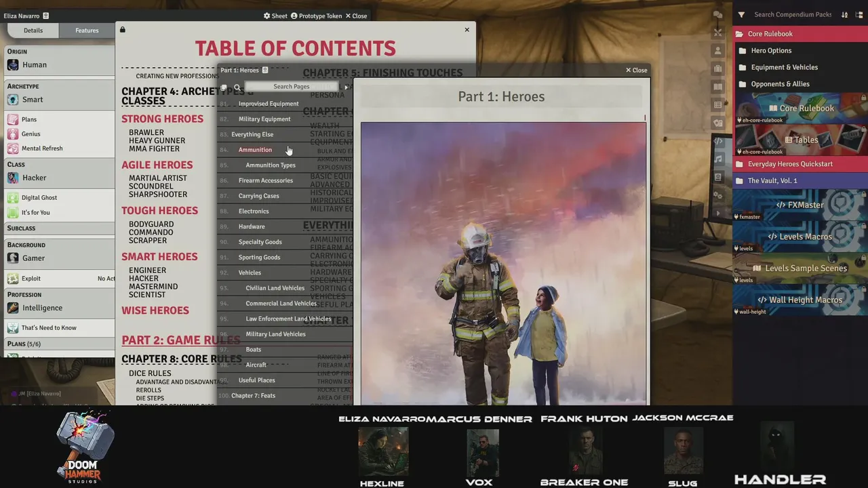This screenshot has height=488, width=868.
Task: Open the Military Equipment page
Action: 264,119
